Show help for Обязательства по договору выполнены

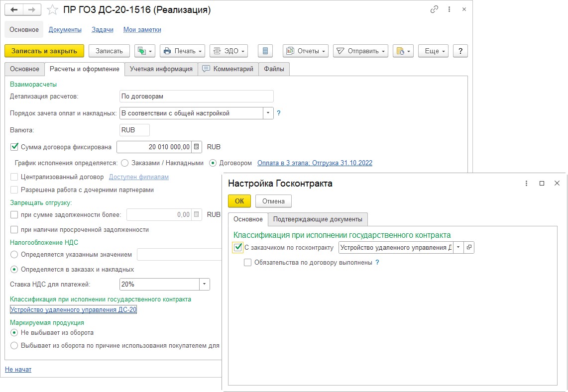coord(377,263)
